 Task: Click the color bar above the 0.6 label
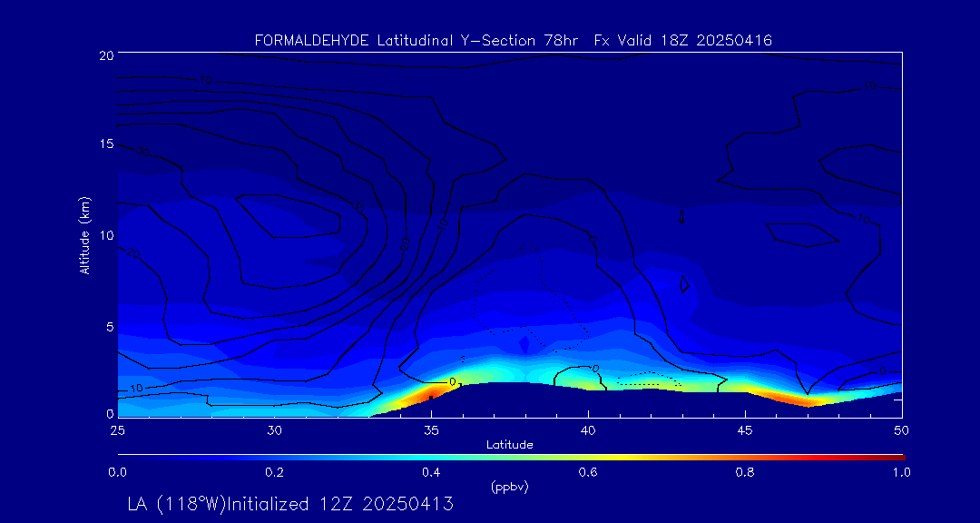pyautogui.click(x=588, y=458)
